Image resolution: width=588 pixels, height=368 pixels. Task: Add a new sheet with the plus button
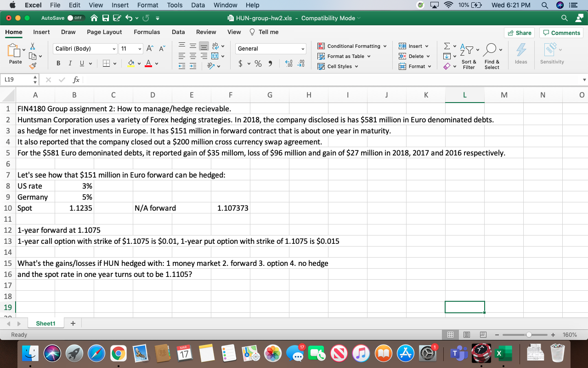72,322
